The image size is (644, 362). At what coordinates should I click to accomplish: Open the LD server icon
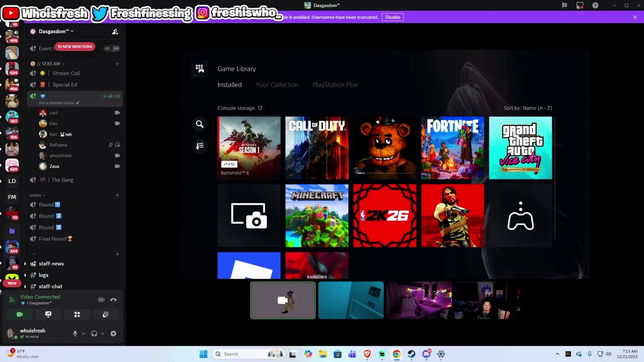(x=12, y=181)
